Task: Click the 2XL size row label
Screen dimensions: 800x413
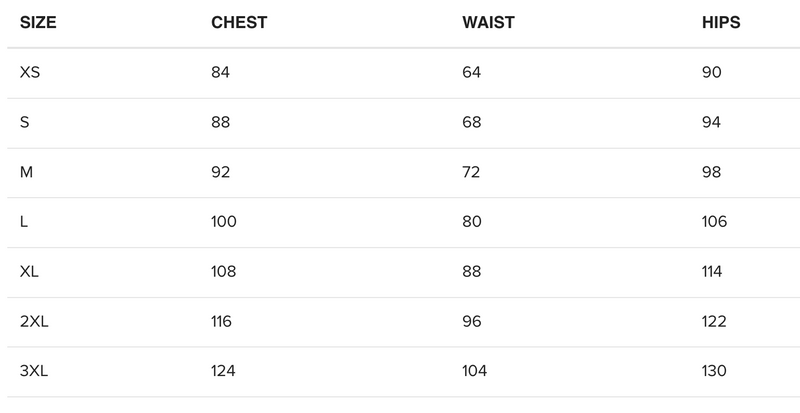Action: (35, 321)
